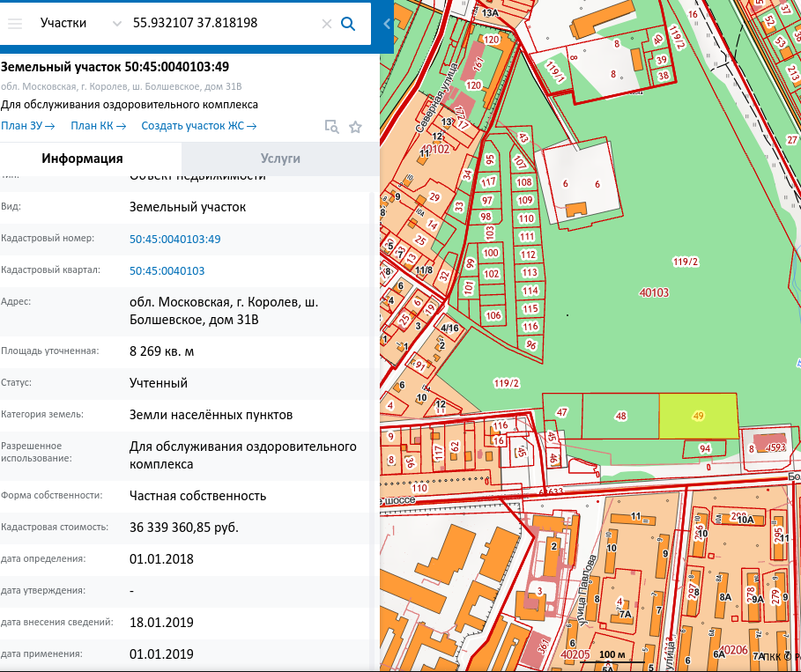The image size is (801, 672).
Task: Clear the search field with X
Action: point(326,24)
